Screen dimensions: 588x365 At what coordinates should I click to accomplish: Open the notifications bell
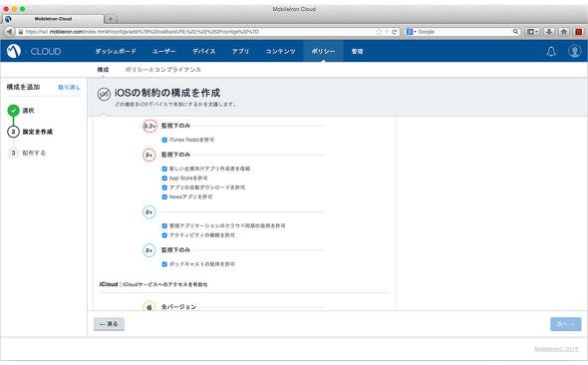pyautogui.click(x=551, y=52)
